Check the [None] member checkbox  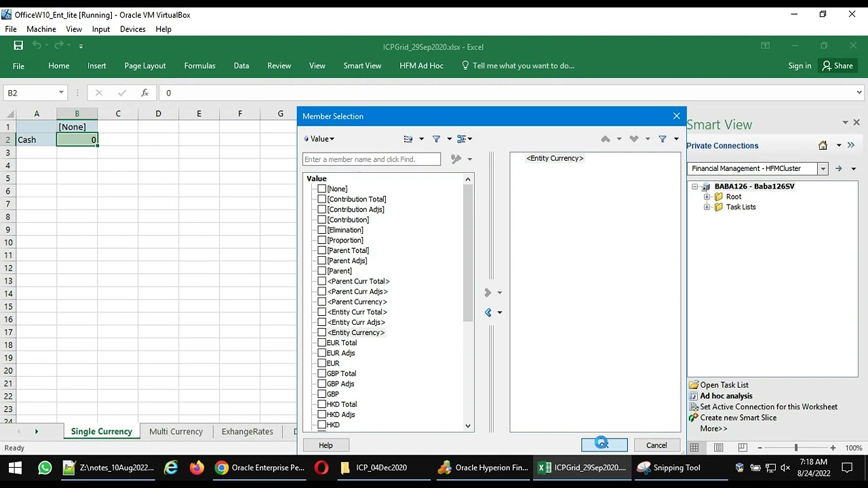(x=322, y=189)
